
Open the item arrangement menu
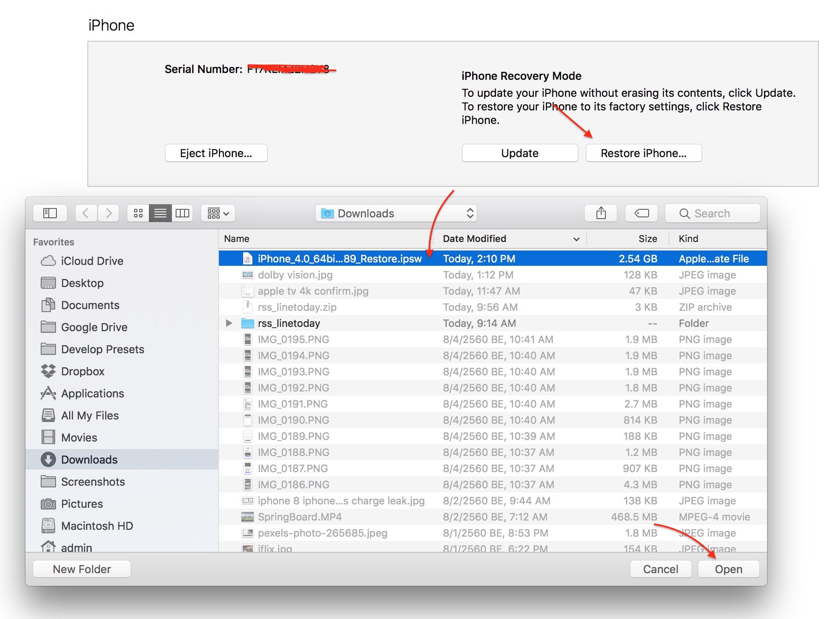coord(217,213)
